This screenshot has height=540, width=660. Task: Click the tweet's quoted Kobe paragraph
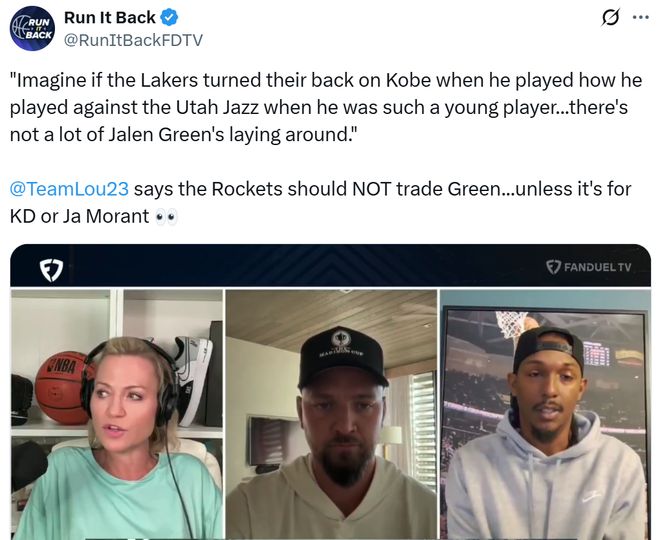tap(326, 107)
